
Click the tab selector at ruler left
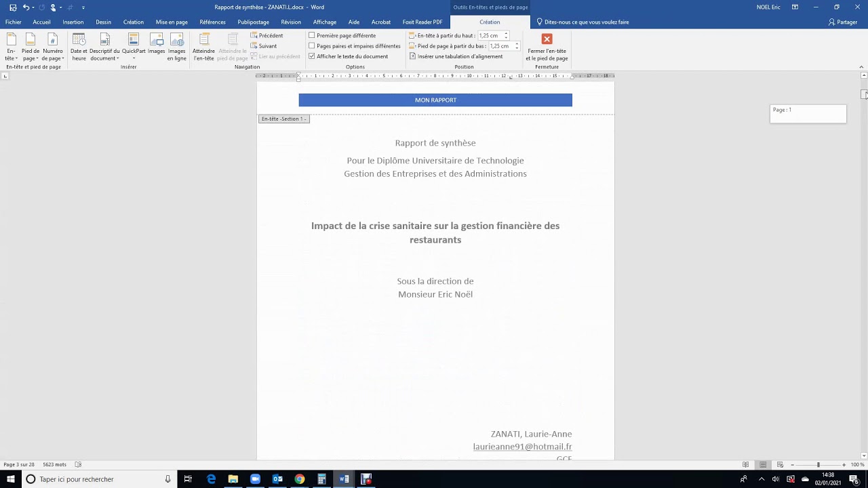tap(5, 76)
